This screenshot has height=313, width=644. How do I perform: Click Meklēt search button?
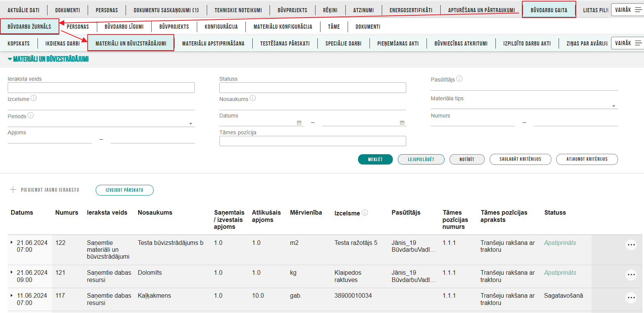coord(375,159)
